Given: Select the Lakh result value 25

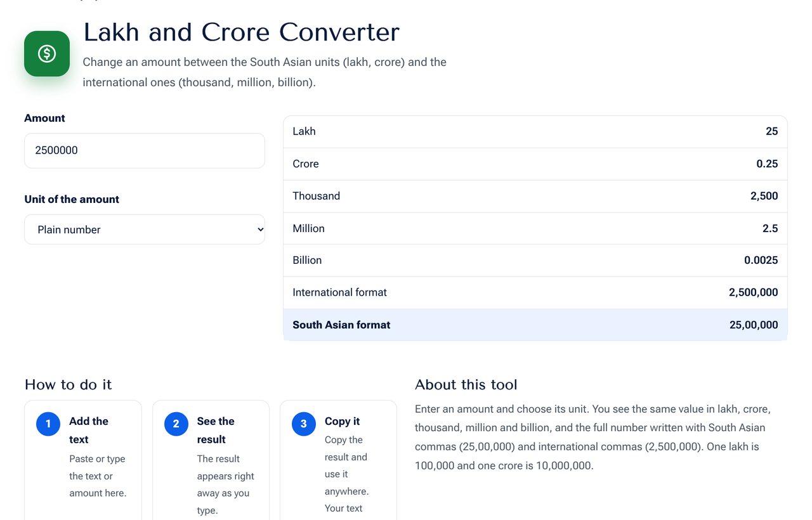Looking at the screenshot, I should [x=771, y=131].
